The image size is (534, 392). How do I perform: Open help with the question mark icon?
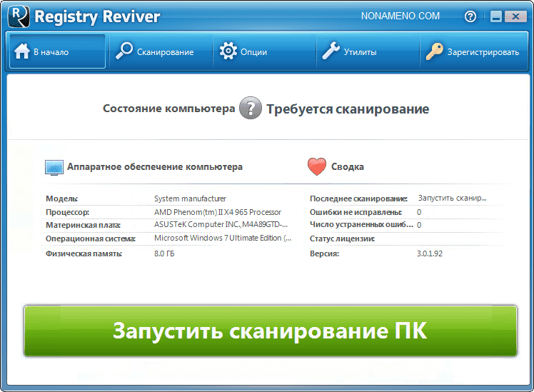click(470, 16)
